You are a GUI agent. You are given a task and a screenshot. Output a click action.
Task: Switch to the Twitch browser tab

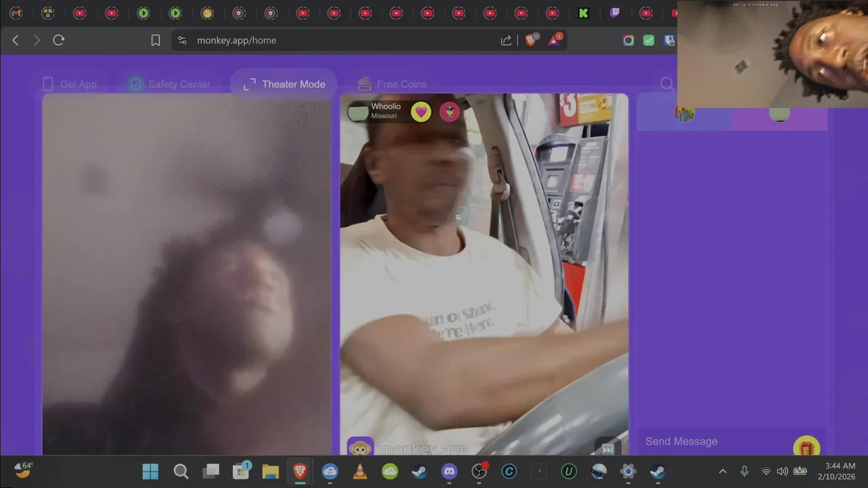click(x=615, y=13)
